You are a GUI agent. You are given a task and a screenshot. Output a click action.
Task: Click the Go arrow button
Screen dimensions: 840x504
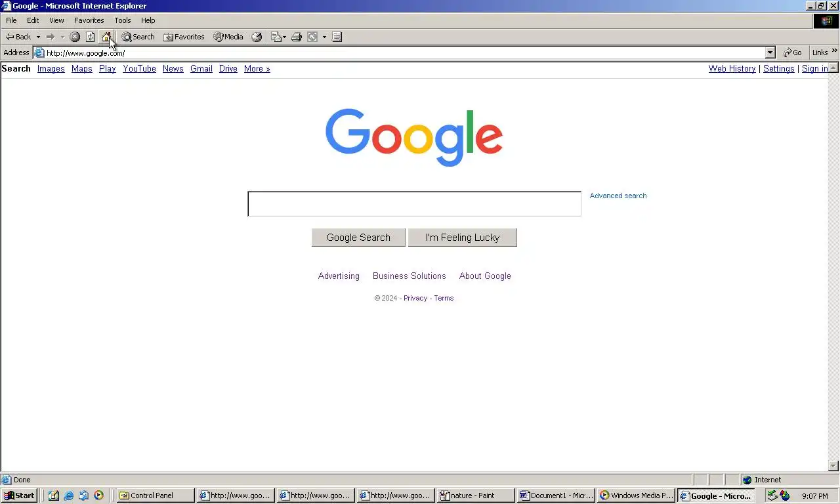(x=793, y=52)
